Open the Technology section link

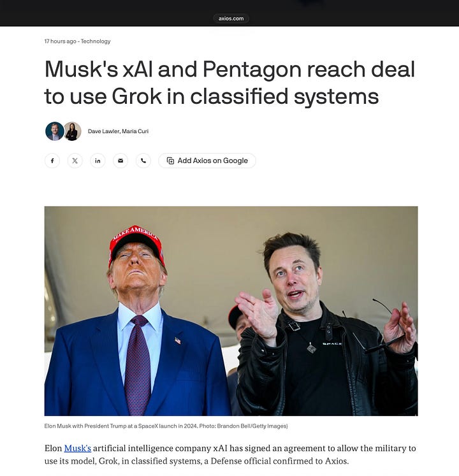click(96, 41)
